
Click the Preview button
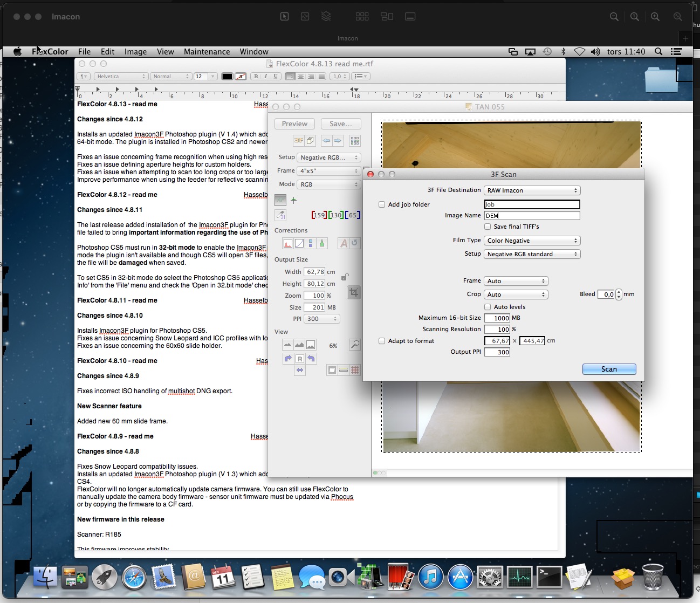[294, 124]
